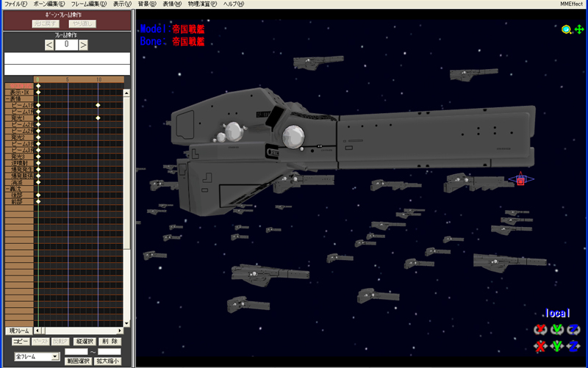Click the 範囲選択 range select button
Image resolution: width=588 pixels, height=368 pixels.
(79, 361)
